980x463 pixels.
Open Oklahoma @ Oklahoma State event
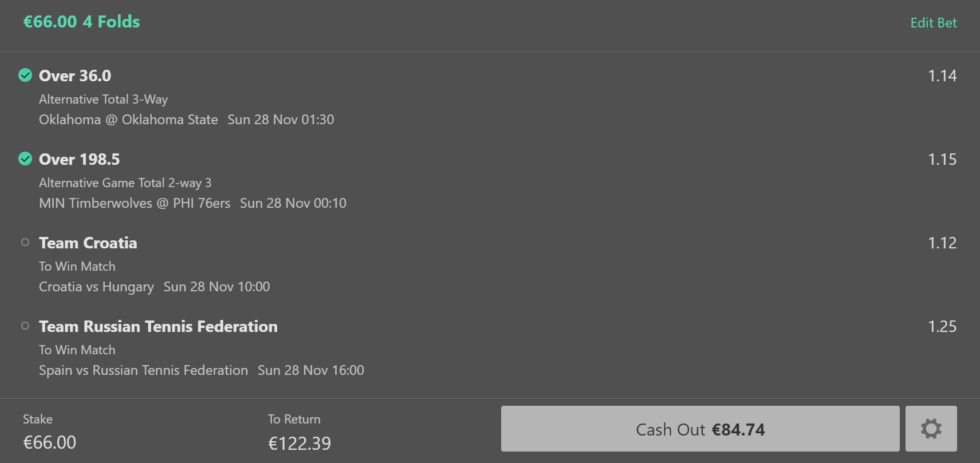(128, 120)
